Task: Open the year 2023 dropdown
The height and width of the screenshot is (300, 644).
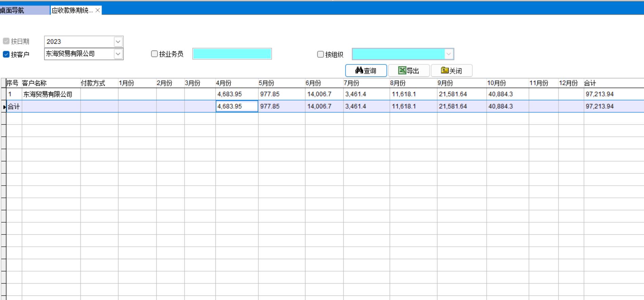Action: click(x=118, y=42)
